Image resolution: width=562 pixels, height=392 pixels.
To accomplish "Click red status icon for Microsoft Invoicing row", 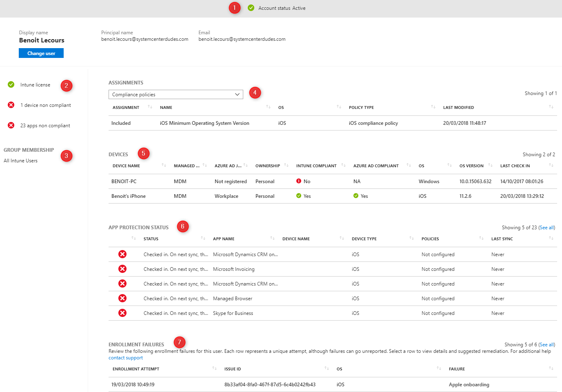I will pyautogui.click(x=122, y=269).
